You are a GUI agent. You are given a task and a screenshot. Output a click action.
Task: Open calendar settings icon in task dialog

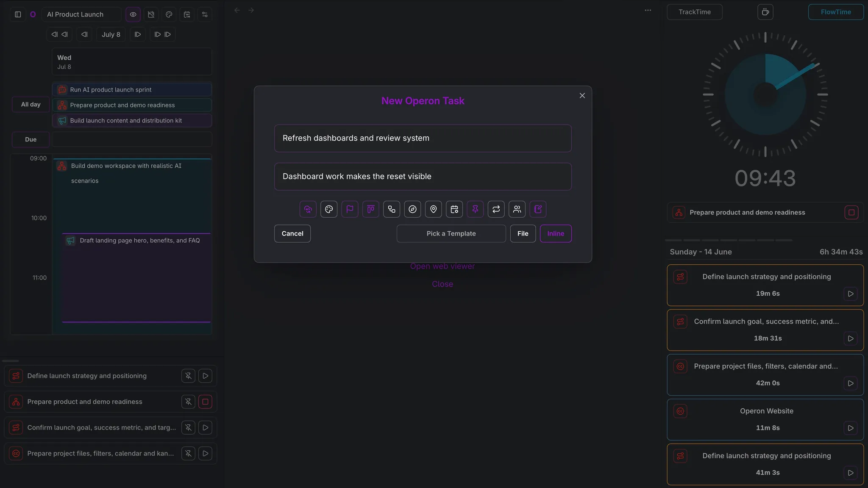454,209
